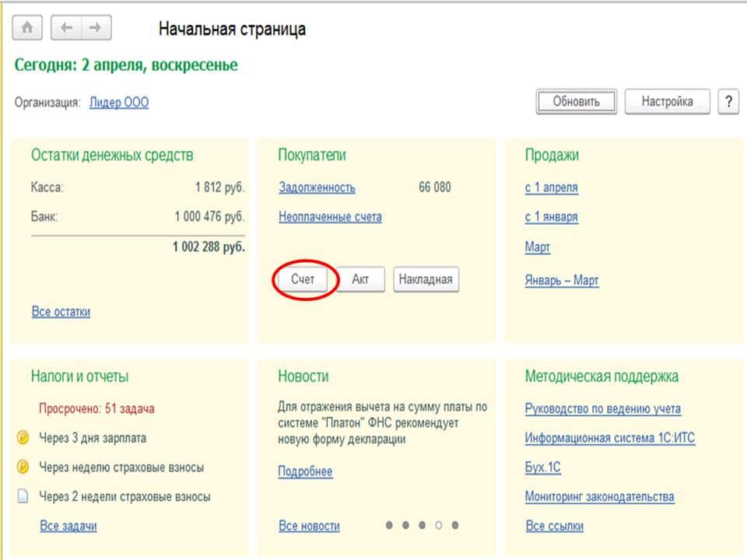747x560 pixels.
Task: Open sales for Март
Action: tap(538, 247)
